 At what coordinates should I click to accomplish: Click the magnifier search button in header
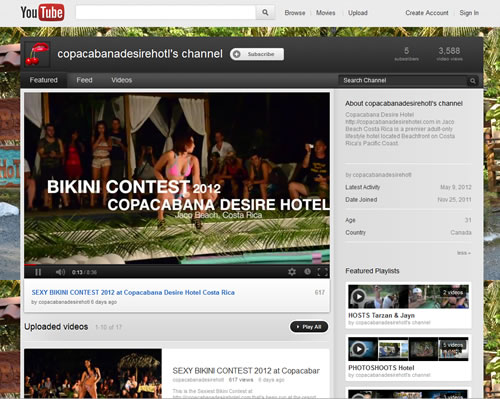click(x=265, y=13)
